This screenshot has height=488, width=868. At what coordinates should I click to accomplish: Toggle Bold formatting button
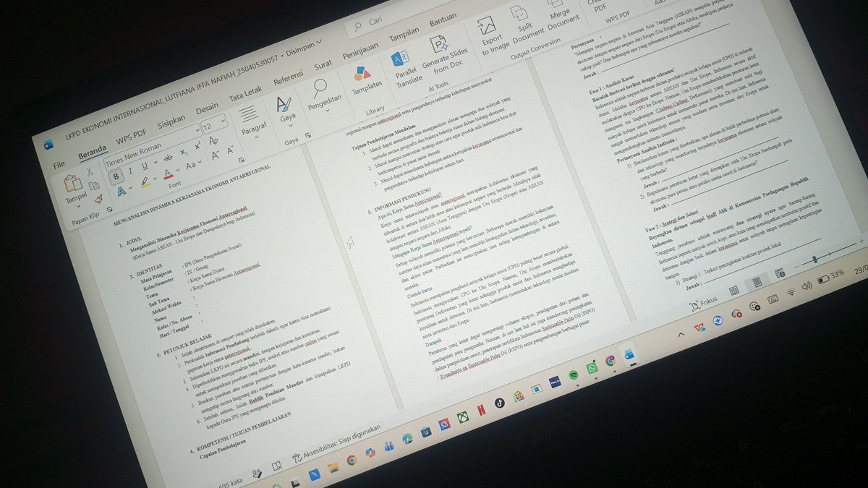116,176
